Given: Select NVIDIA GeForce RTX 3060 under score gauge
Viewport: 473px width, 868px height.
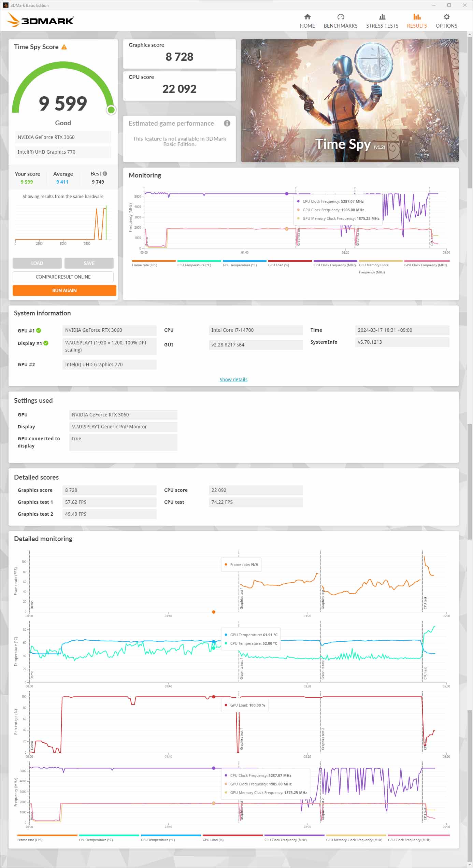Looking at the screenshot, I should coord(63,137).
